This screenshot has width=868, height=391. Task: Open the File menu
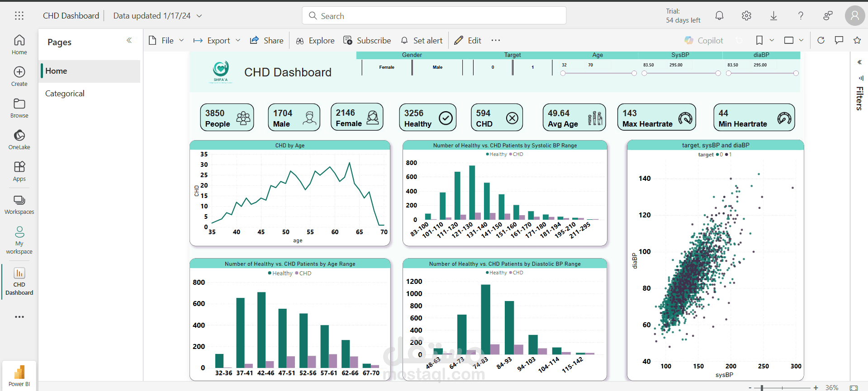(x=166, y=40)
